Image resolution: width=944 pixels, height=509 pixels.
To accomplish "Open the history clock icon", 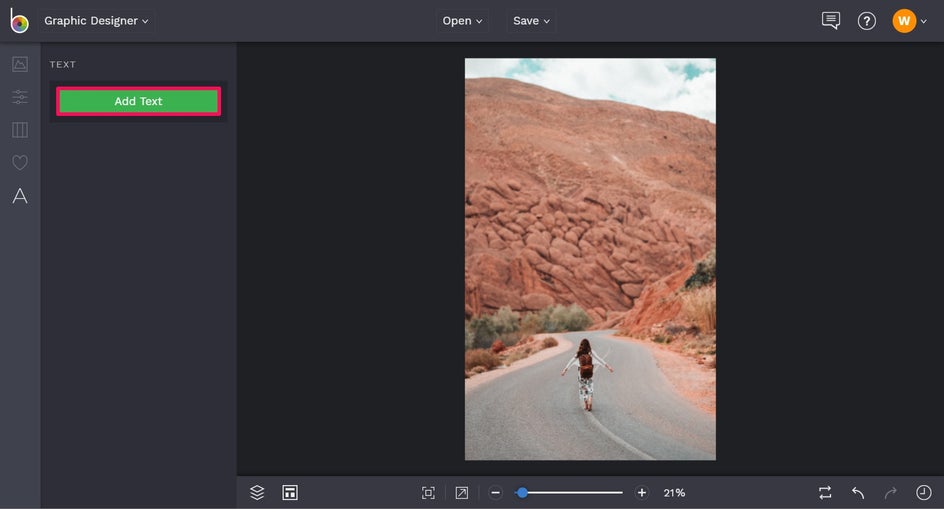I will [x=924, y=493].
